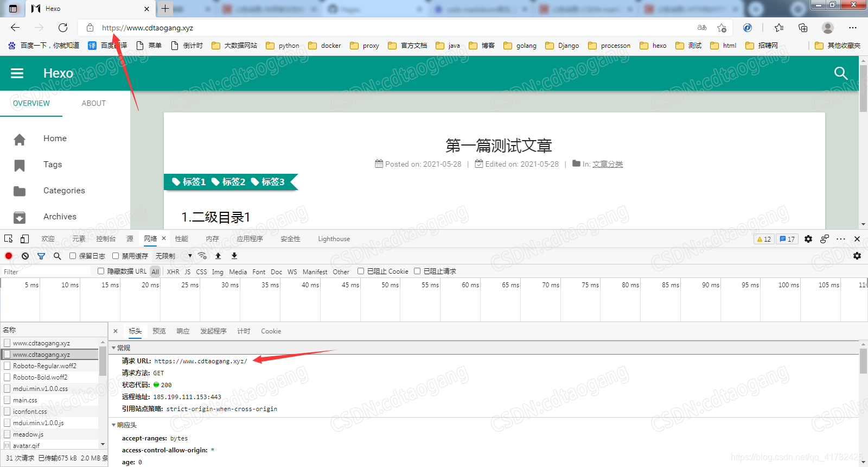Open the Hexo hamburger menu
868x467 pixels.
coord(17,73)
